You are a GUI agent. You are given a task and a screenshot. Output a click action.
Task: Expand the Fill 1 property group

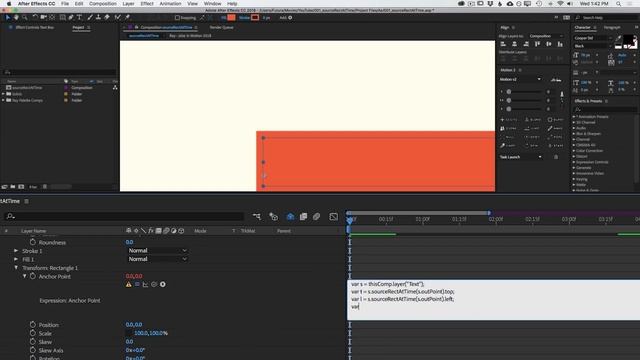pos(16,259)
